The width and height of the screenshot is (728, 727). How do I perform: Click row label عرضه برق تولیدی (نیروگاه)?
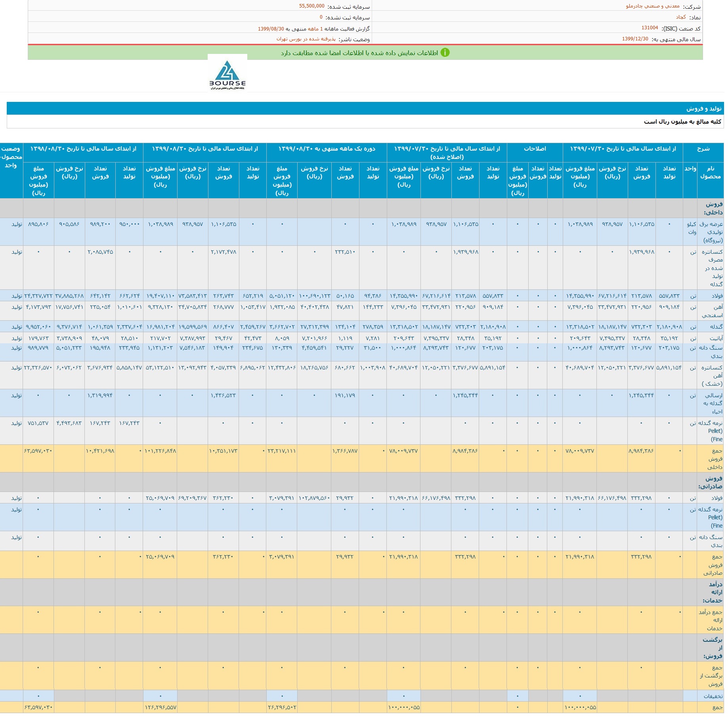click(711, 232)
